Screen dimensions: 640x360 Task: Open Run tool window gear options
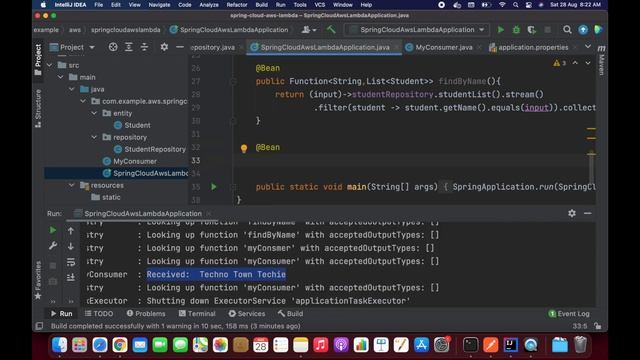click(x=572, y=213)
